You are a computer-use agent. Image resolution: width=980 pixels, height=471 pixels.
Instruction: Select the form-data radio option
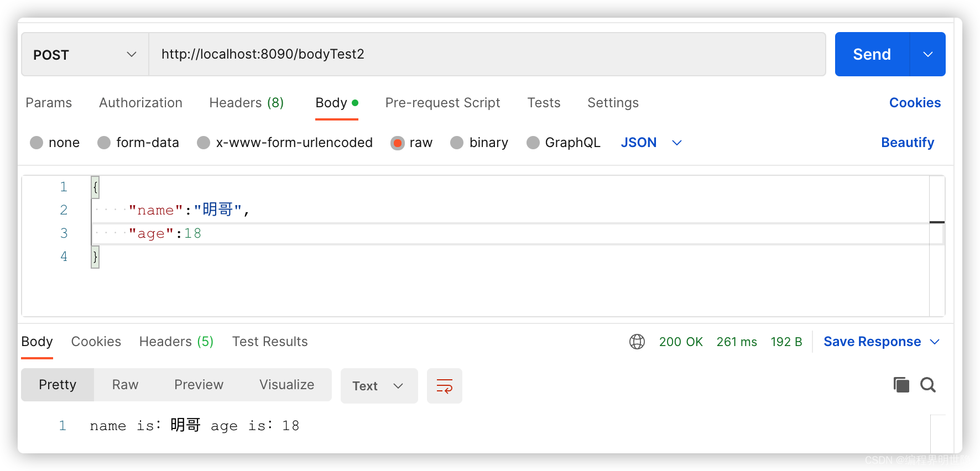click(x=104, y=143)
